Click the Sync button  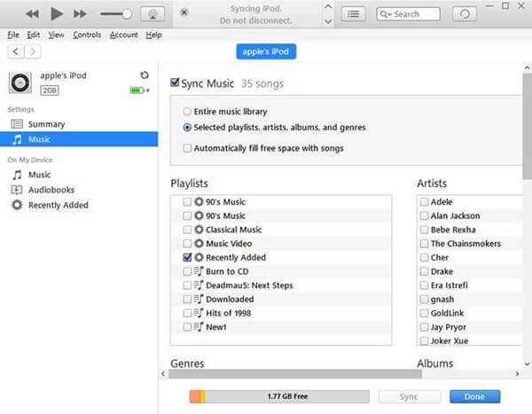(409, 396)
